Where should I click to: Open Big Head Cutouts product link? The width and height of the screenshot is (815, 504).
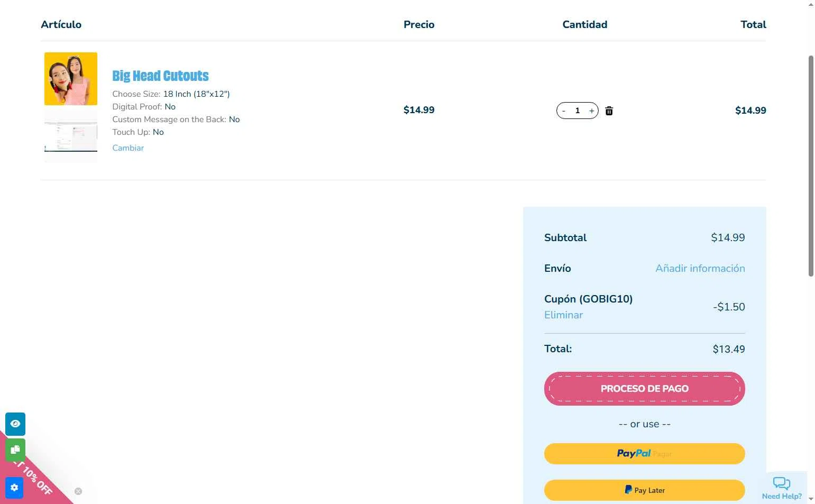(x=160, y=76)
